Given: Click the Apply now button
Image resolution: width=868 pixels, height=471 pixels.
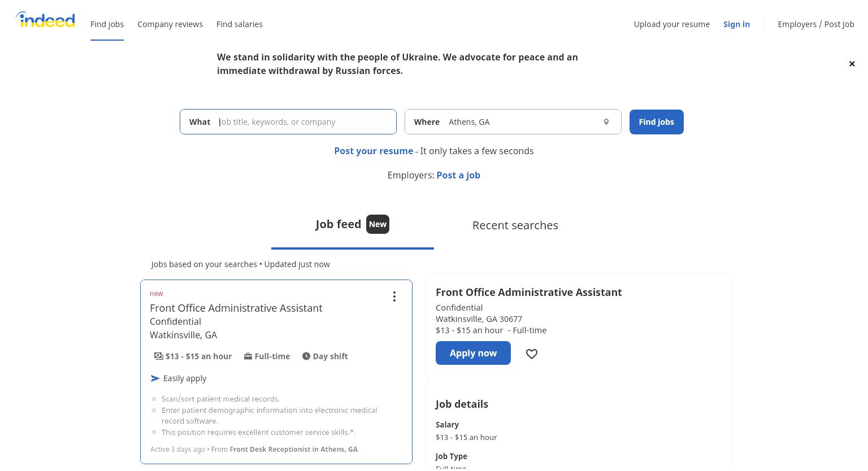Looking at the screenshot, I should coord(473,353).
